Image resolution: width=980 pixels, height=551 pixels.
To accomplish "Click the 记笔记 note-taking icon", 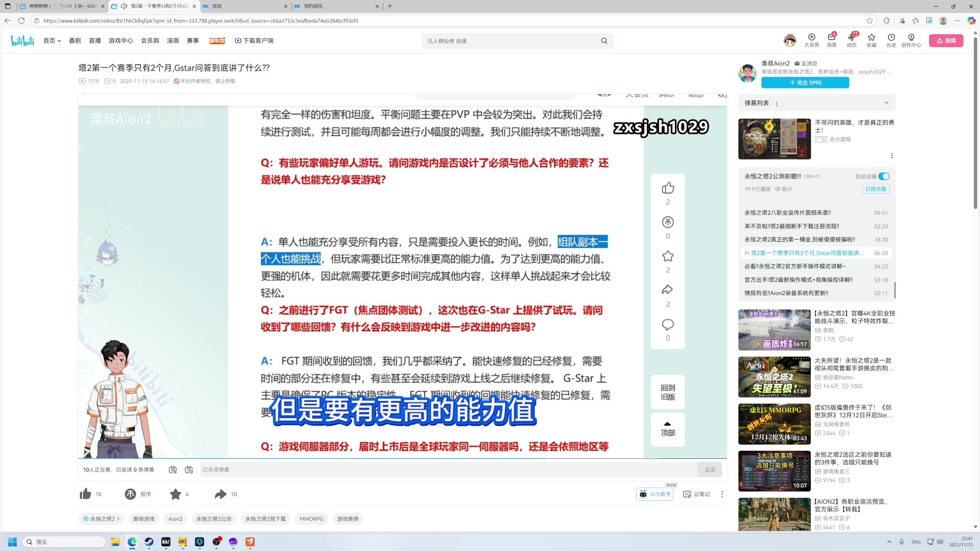I will [x=688, y=494].
